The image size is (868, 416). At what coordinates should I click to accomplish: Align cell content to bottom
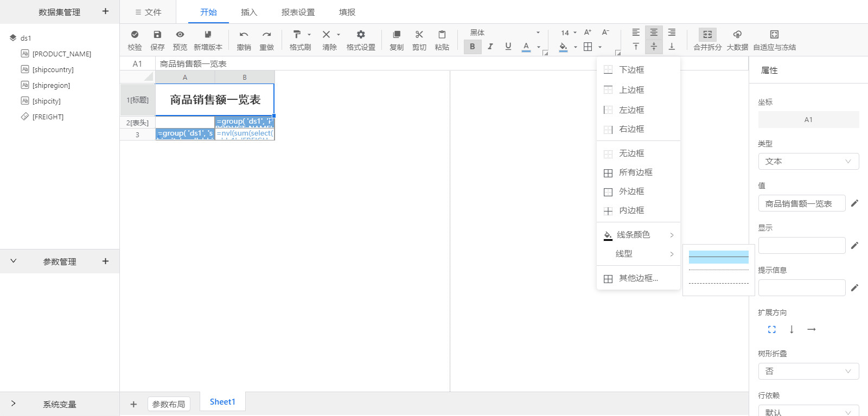tap(672, 47)
